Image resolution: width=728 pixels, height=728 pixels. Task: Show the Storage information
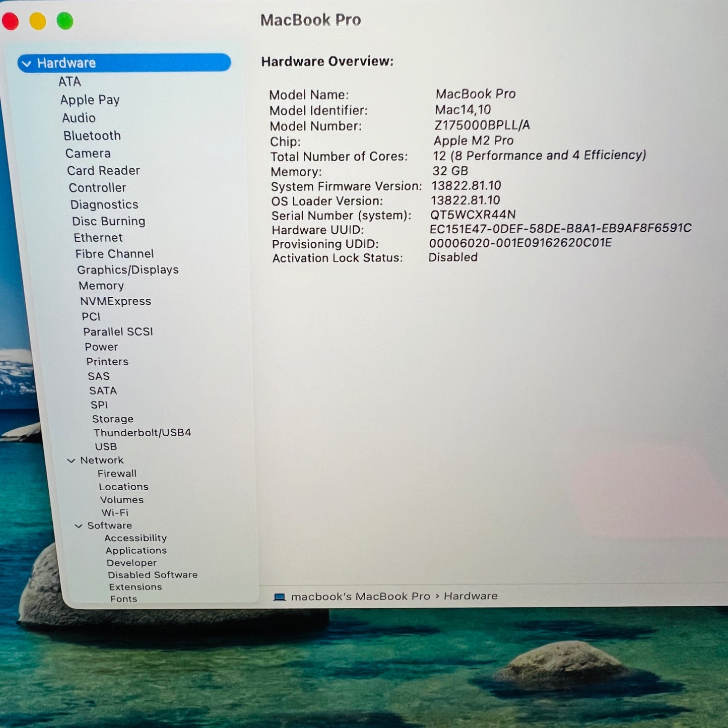click(x=113, y=419)
